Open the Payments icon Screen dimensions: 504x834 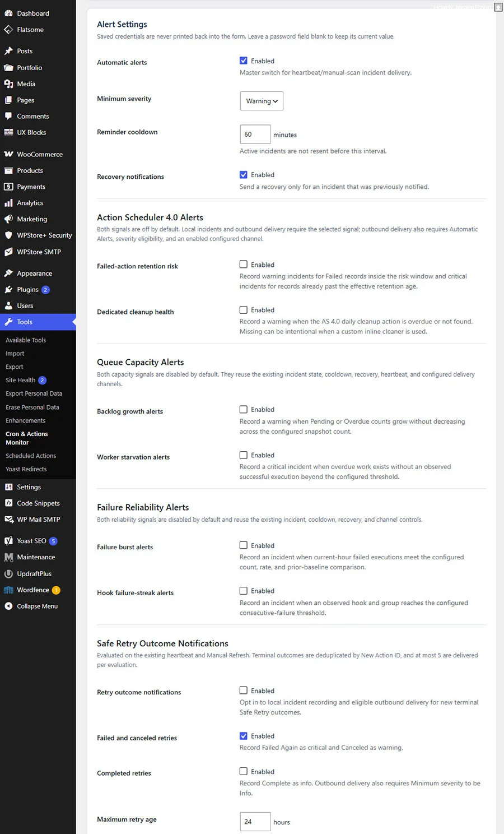click(x=8, y=187)
